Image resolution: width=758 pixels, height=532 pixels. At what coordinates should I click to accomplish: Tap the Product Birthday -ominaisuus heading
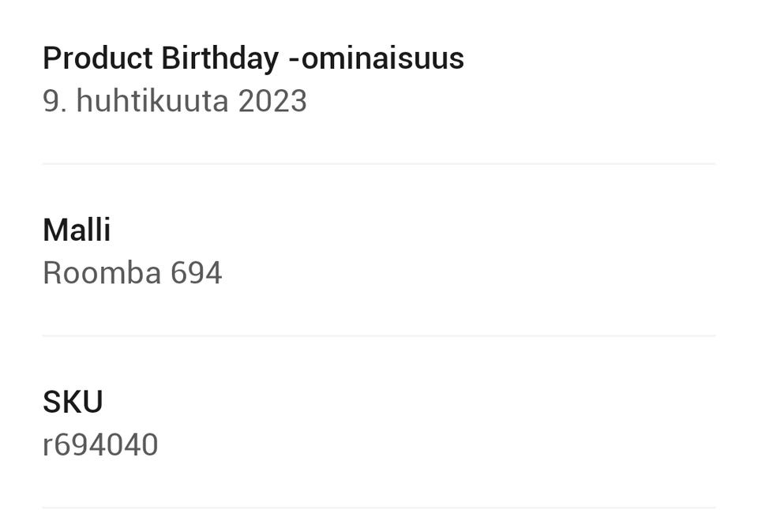click(253, 58)
